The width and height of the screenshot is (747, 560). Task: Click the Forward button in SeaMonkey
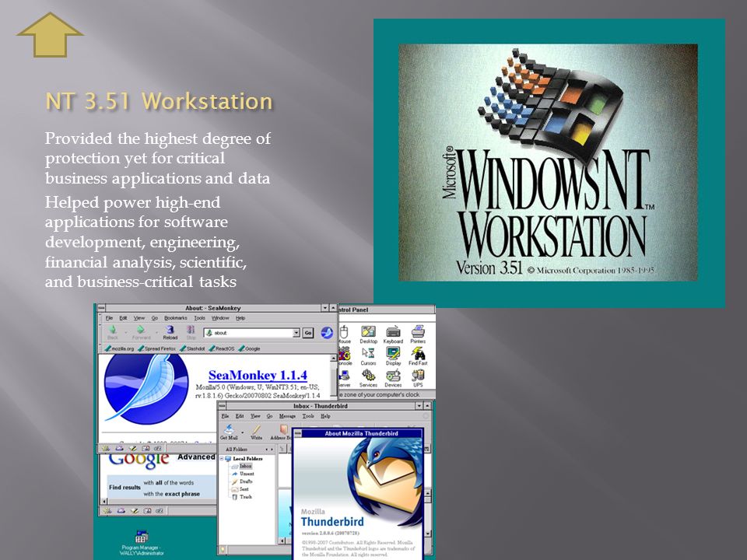(141, 332)
